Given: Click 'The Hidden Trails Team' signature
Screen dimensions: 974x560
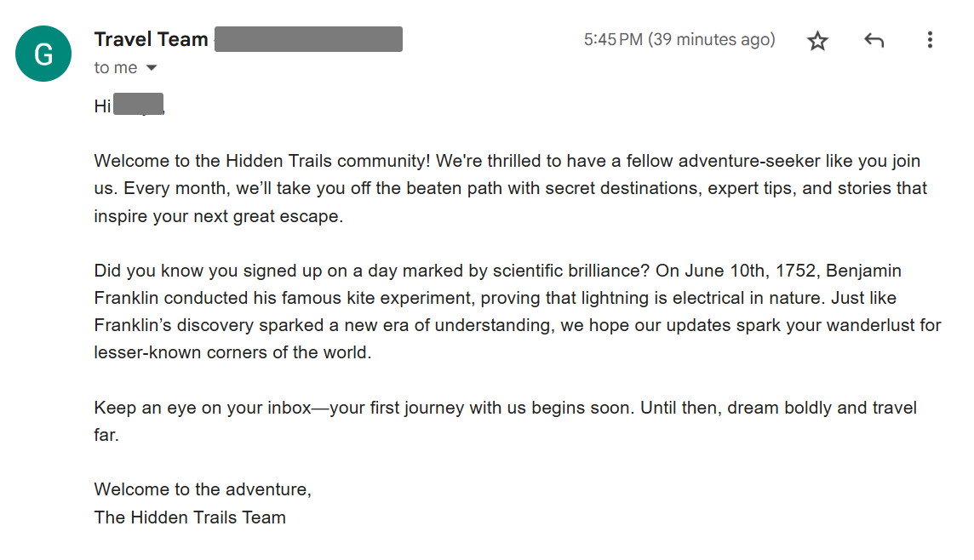Looking at the screenshot, I should pos(190,517).
